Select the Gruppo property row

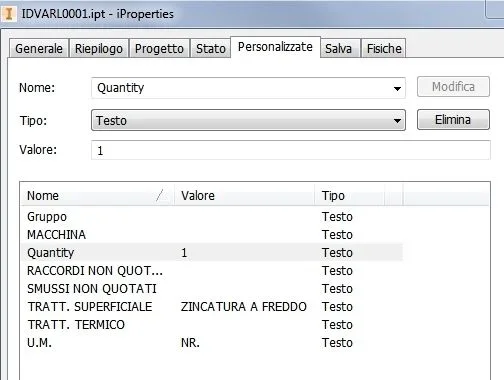pos(212,217)
